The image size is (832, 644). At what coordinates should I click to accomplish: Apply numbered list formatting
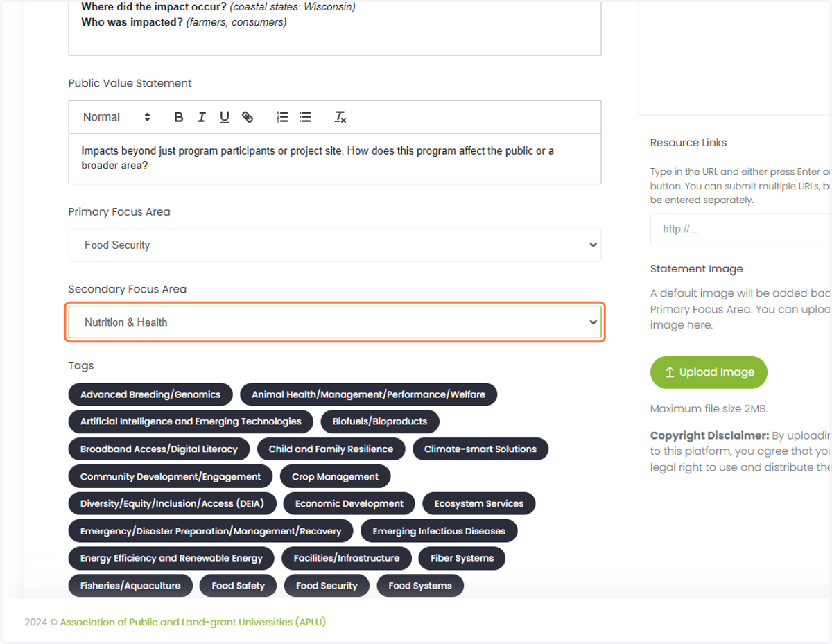click(282, 117)
